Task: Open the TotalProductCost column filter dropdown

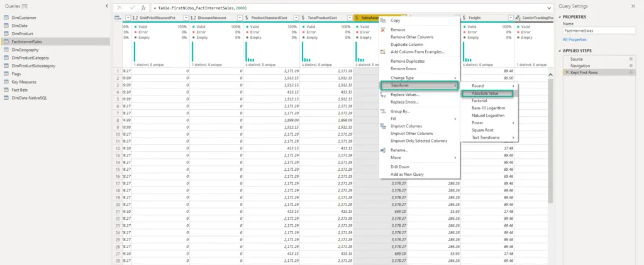Action: [348, 18]
